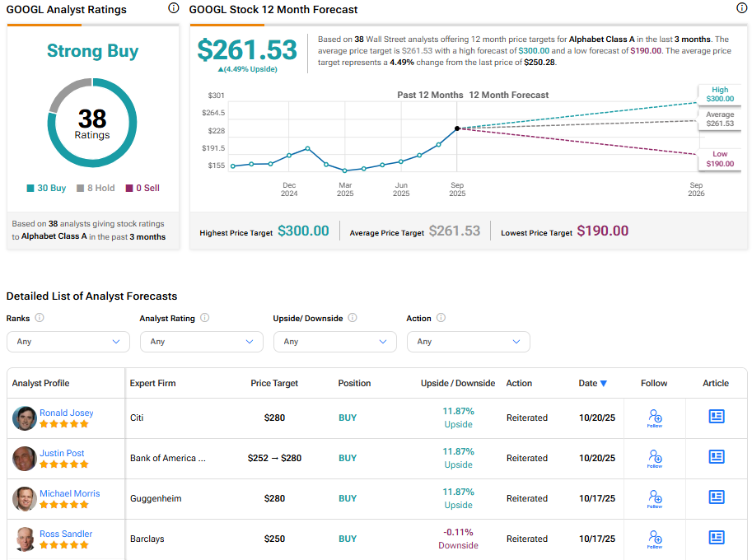Click the info icon next to Analyst Rating
The height and width of the screenshot is (560, 752).
(x=205, y=318)
